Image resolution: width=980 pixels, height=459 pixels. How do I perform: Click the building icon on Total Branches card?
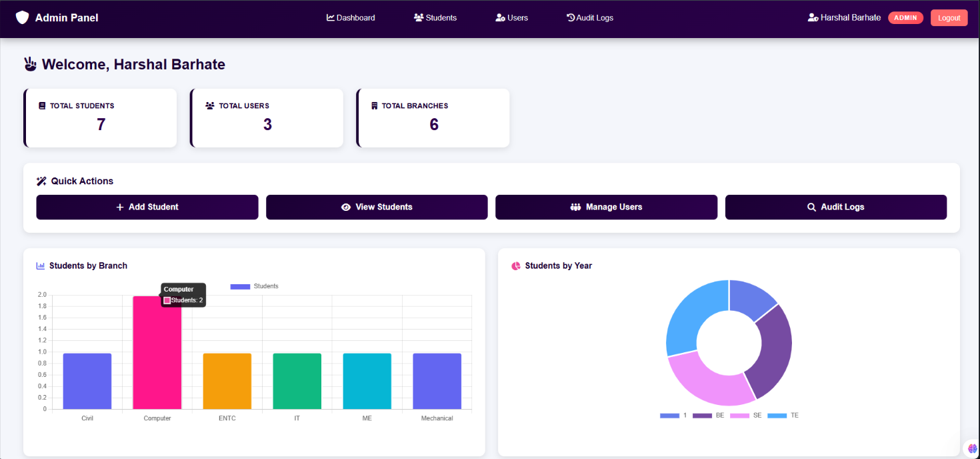click(x=375, y=105)
